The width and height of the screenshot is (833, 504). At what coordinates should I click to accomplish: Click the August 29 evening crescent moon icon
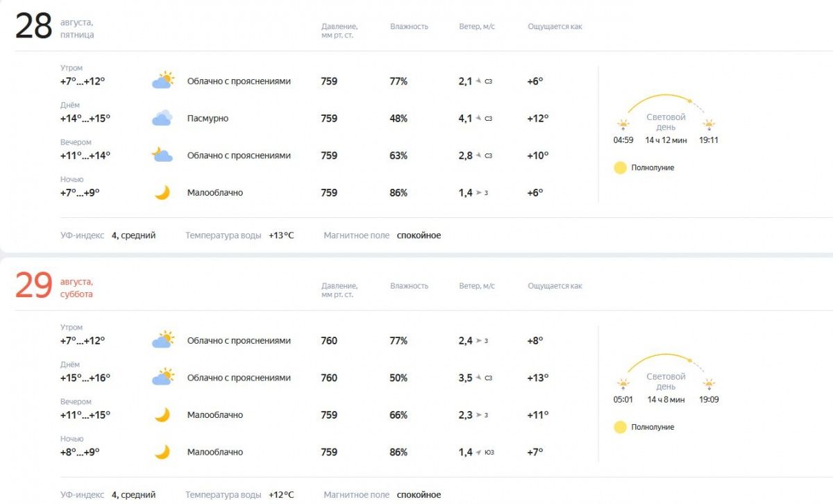[162, 414]
